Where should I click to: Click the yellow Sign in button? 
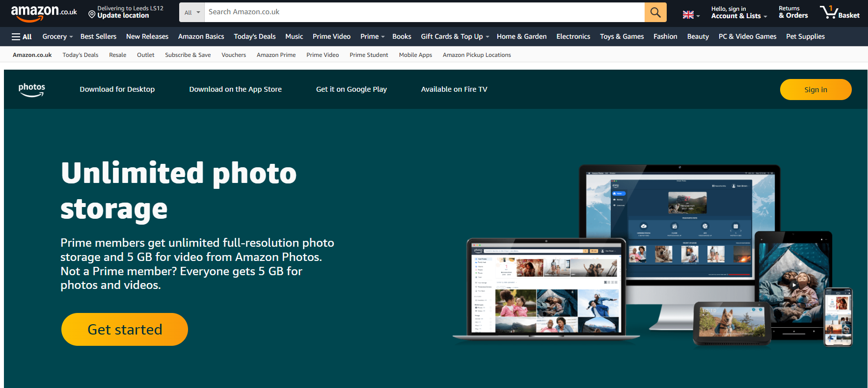click(x=816, y=90)
